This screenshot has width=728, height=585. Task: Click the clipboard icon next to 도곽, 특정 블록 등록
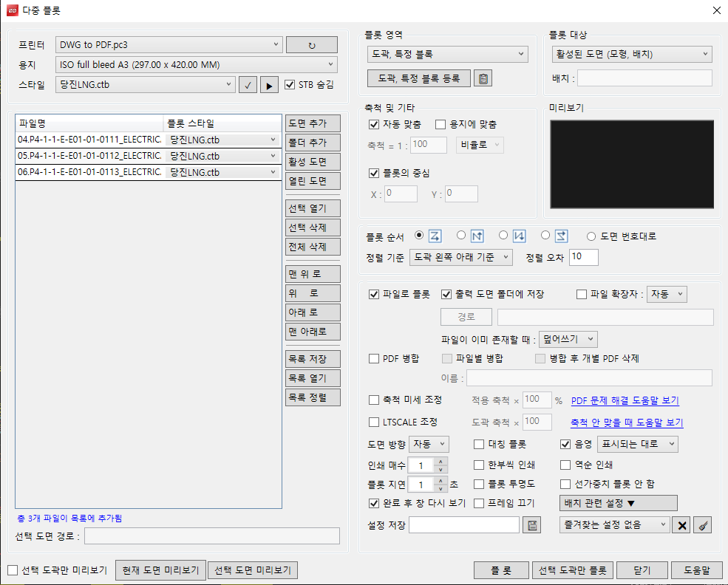click(x=483, y=78)
